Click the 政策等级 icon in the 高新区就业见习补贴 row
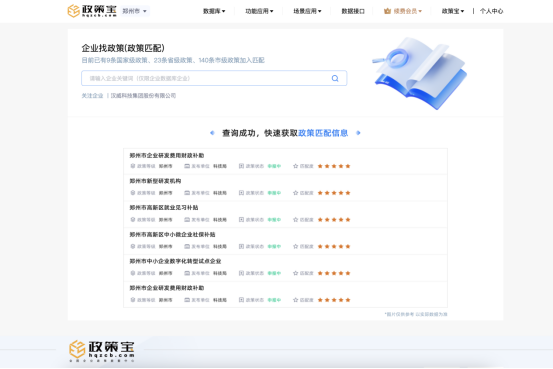 (133, 220)
